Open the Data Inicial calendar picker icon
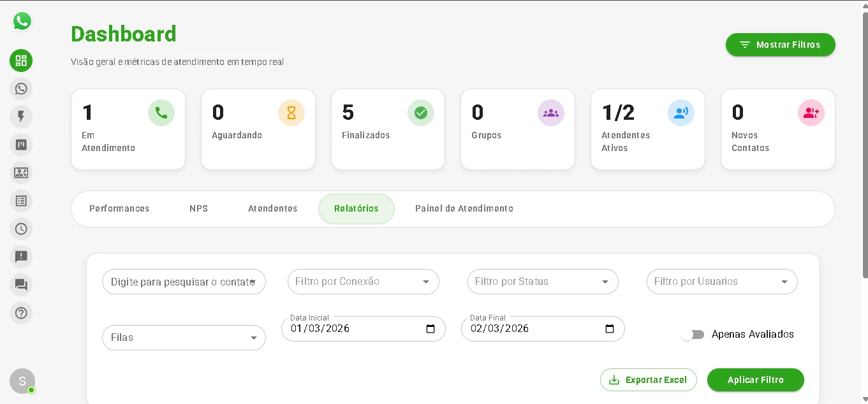This screenshot has height=404, width=868. pyautogui.click(x=430, y=329)
